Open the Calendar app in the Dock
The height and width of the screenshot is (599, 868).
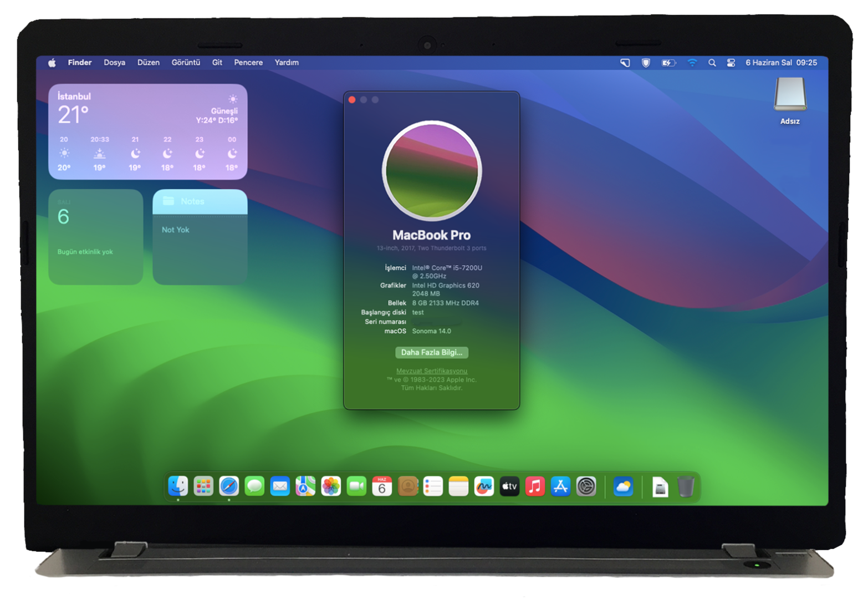click(382, 486)
